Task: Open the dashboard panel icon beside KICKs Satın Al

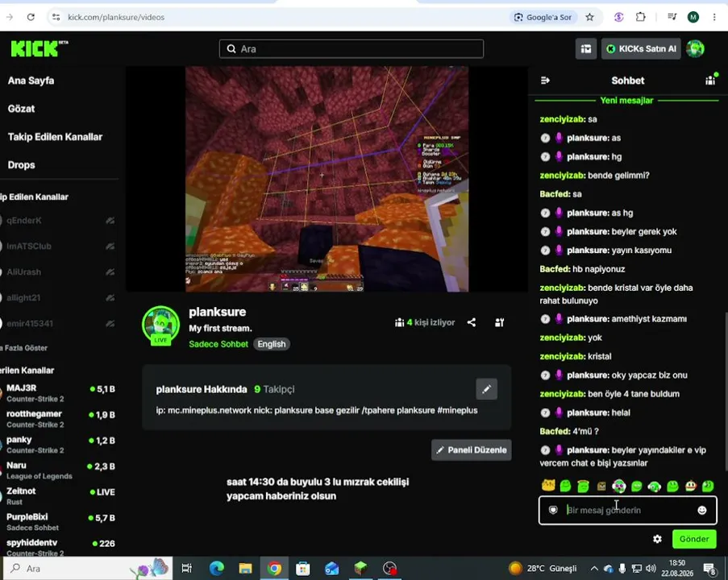Action: tap(586, 48)
